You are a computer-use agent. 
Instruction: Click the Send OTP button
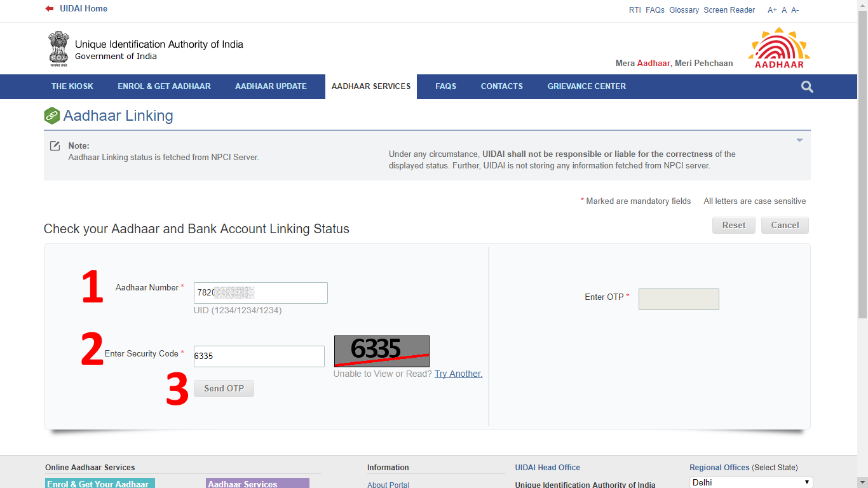click(x=224, y=388)
